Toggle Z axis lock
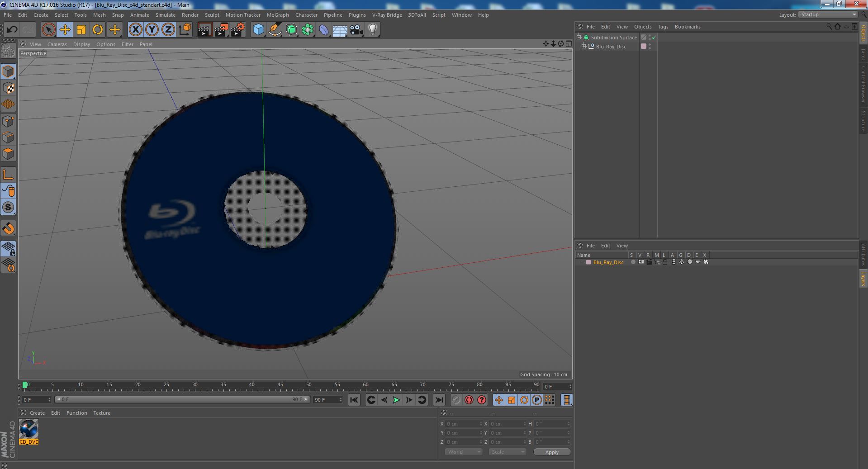This screenshot has height=469, width=868. [168, 30]
